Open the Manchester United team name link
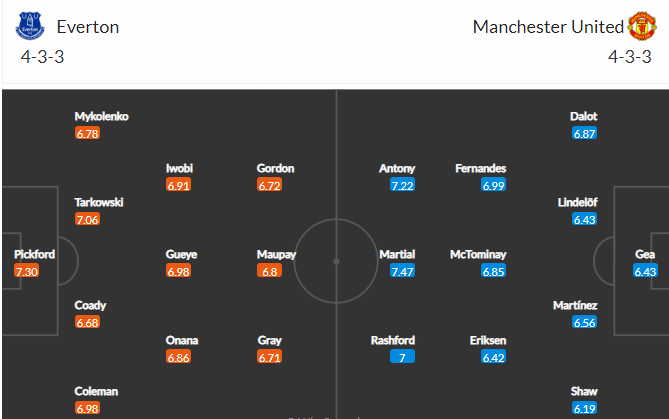Viewport: 669px width, 419px height. 548,27
